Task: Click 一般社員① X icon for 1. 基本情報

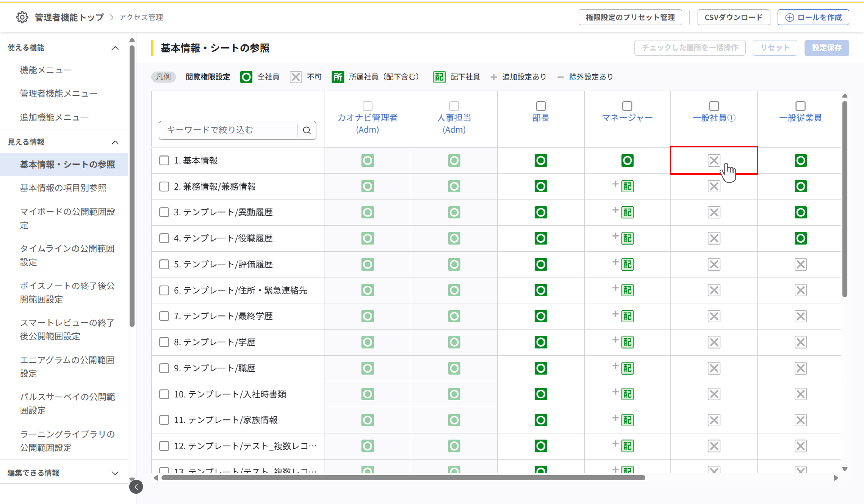Action: point(714,160)
